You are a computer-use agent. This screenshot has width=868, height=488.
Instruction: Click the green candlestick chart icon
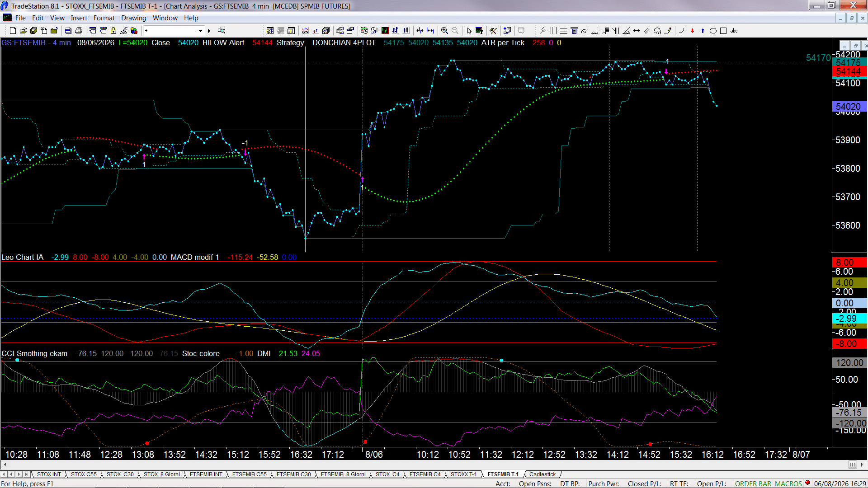click(x=385, y=31)
